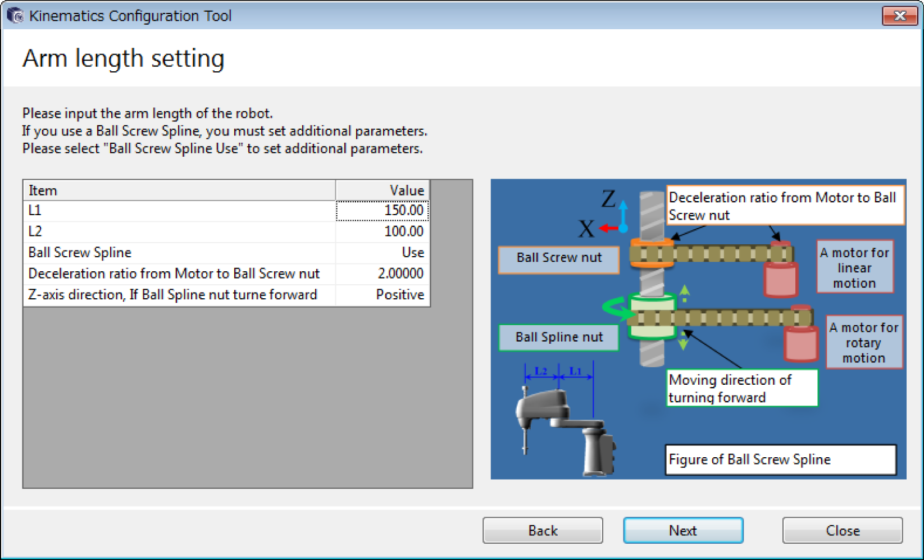Close the window with the red X
The height and width of the screenshot is (560, 924).
coord(899,16)
